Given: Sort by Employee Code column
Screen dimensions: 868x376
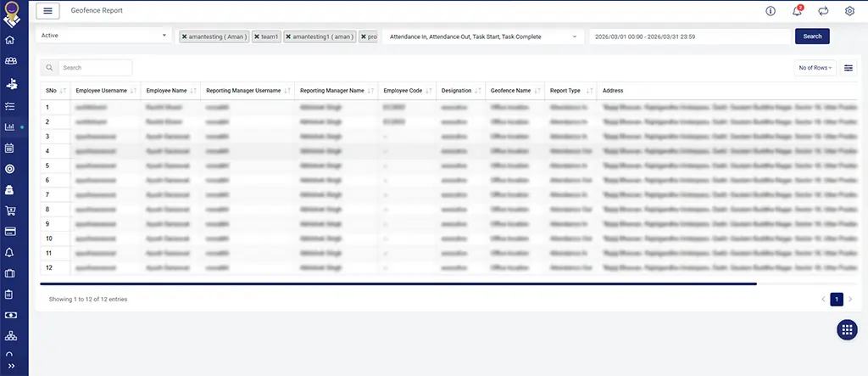Looking at the screenshot, I should (407, 91).
